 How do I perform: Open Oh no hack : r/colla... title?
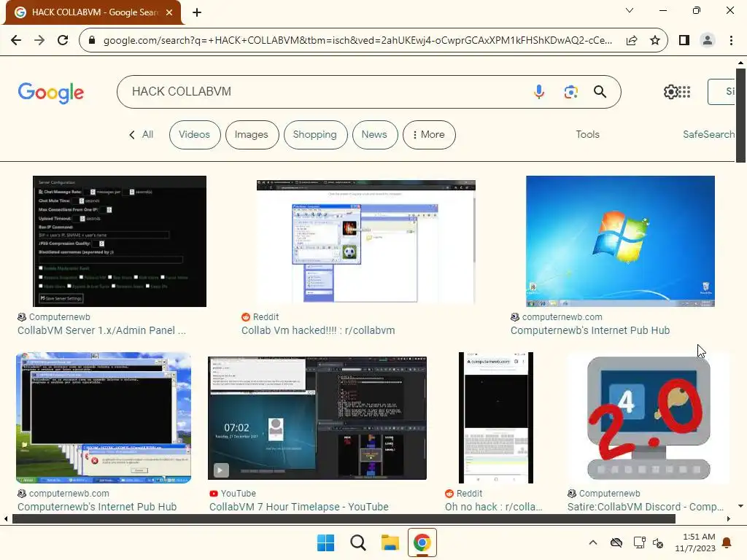click(x=494, y=507)
